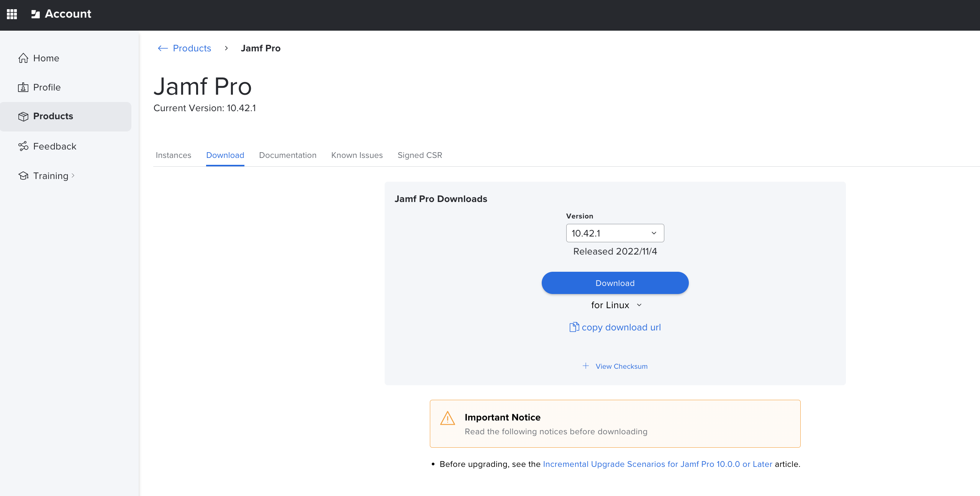Switch to the Known Issues tab
Viewport: 980px width, 496px height.
[x=357, y=155]
